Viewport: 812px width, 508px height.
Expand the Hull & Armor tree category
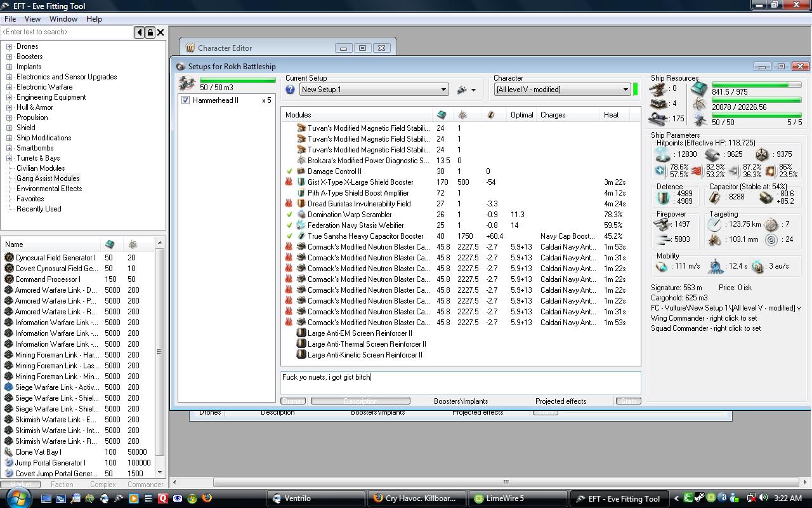tap(9, 107)
